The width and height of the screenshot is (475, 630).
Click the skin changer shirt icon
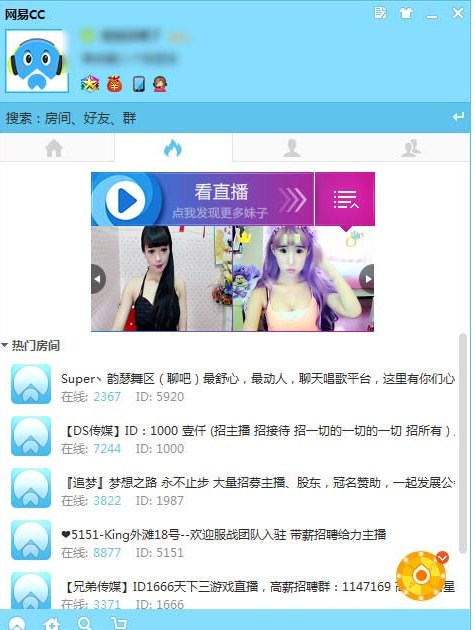point(406,13)
